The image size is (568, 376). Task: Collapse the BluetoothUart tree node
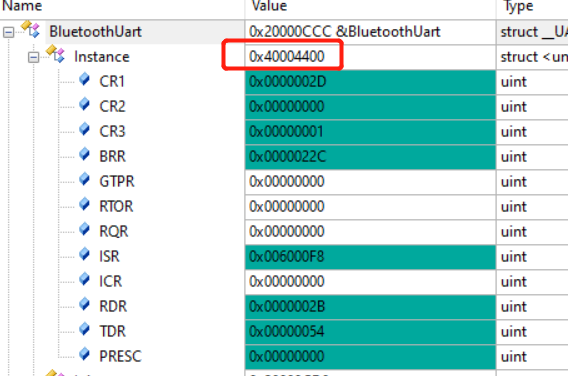point(9,33)
